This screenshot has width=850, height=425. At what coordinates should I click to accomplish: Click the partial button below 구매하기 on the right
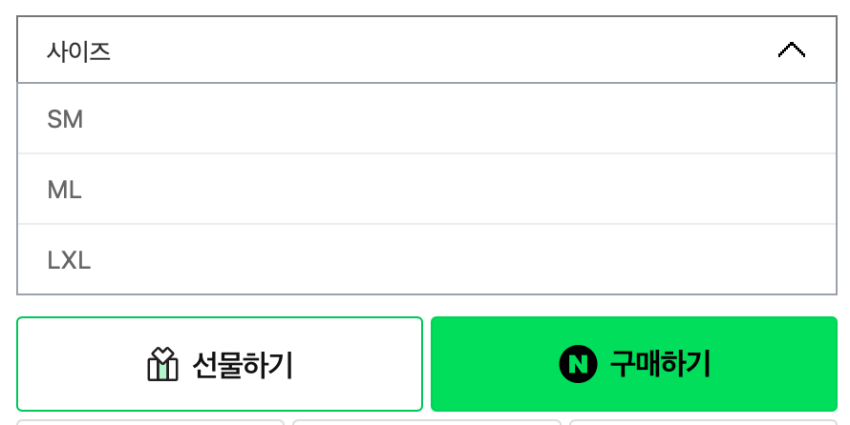click(703, 421)
